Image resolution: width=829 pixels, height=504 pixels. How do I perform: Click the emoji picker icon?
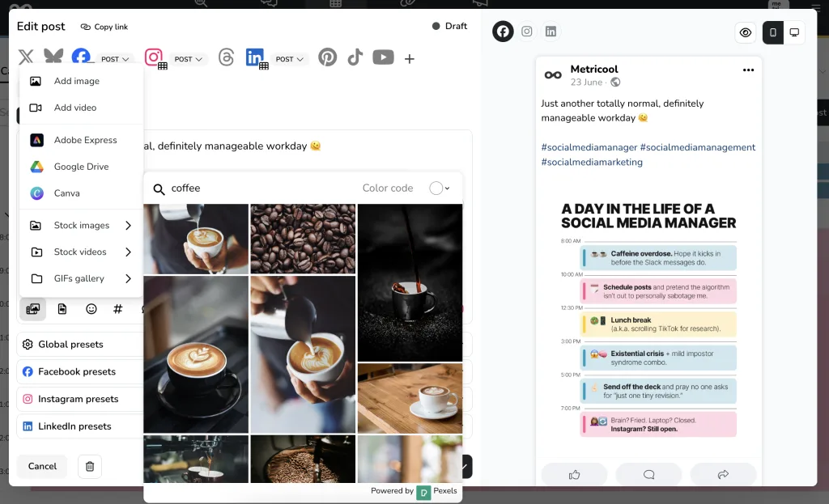pos(91,309)
